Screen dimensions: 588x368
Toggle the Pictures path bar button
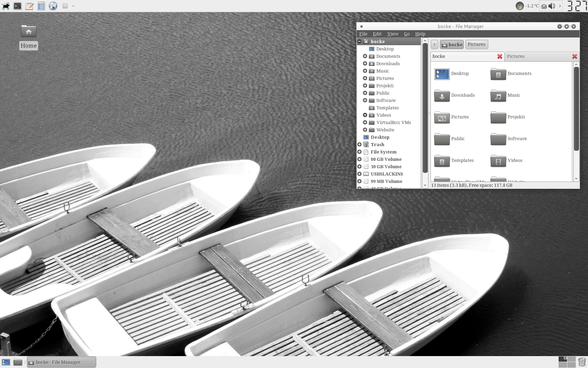pyautogui.click(x=477, y=45)
